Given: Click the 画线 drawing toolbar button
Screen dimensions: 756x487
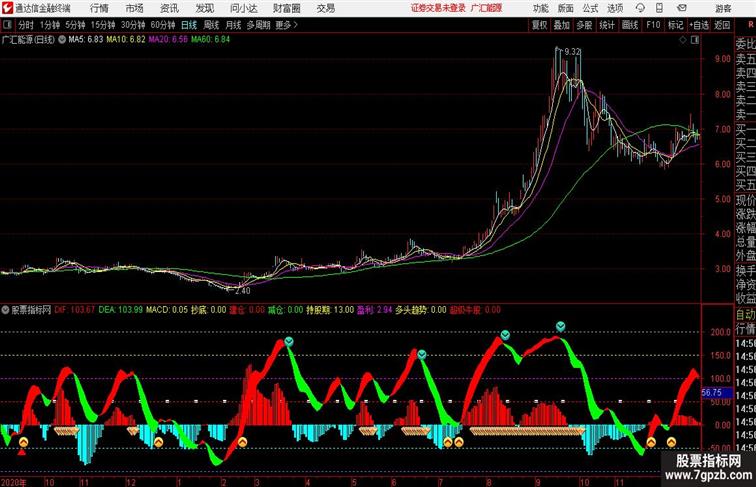Looking at the screenshot, I should click(x=630, y=25).
